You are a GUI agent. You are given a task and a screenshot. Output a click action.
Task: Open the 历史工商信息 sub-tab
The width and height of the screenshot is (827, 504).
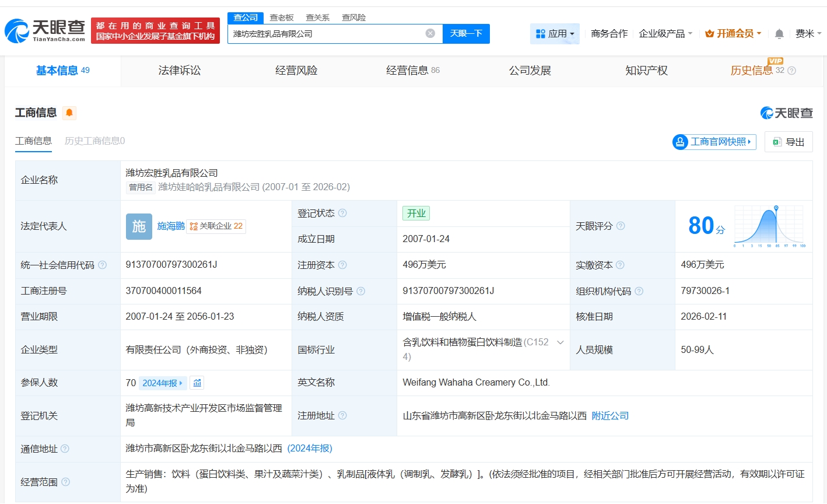[x=94, y=141]
